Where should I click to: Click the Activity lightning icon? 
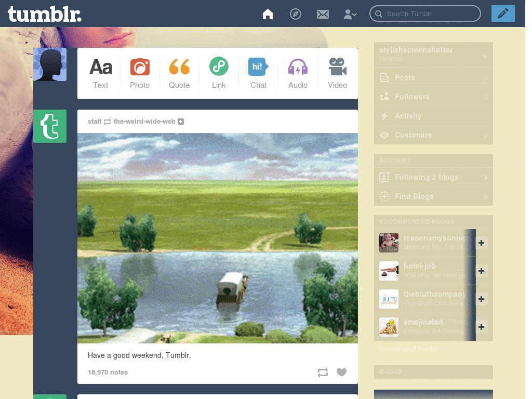click(384, 116)
